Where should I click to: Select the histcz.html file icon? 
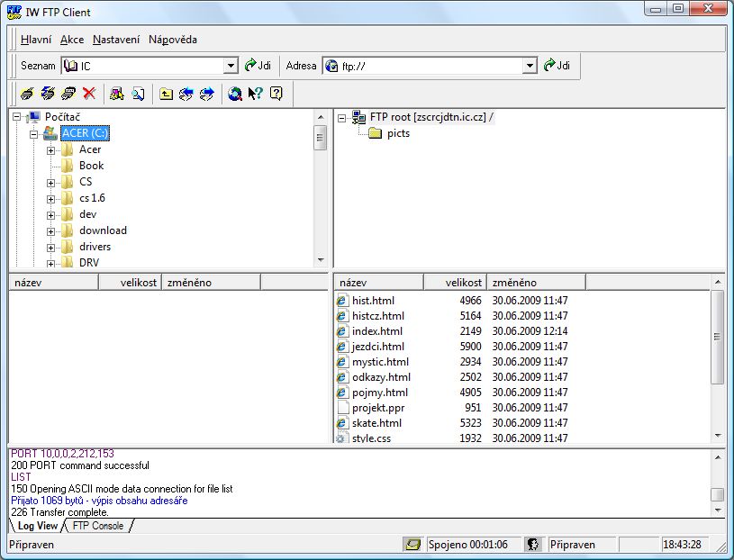pyautogui.click(x=342, y=316)
